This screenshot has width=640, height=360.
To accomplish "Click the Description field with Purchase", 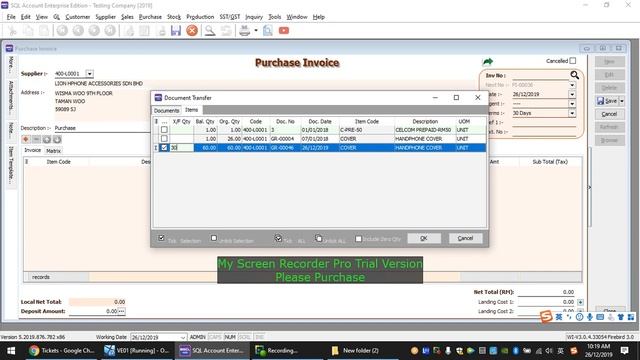I will [x=102, y=128].
